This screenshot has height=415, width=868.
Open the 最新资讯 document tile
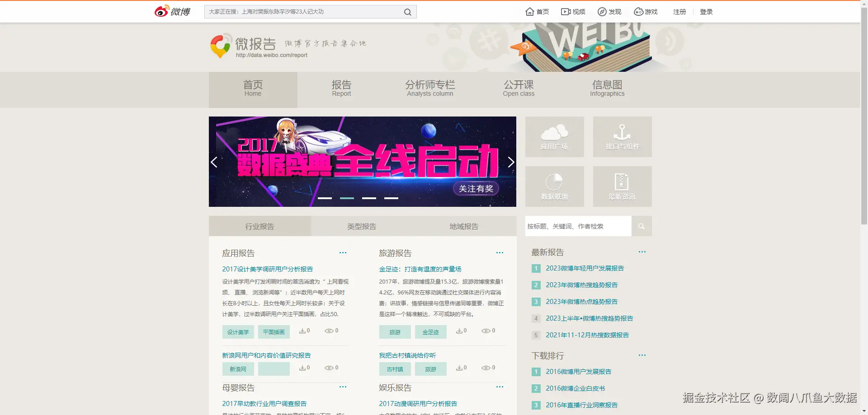623,187
